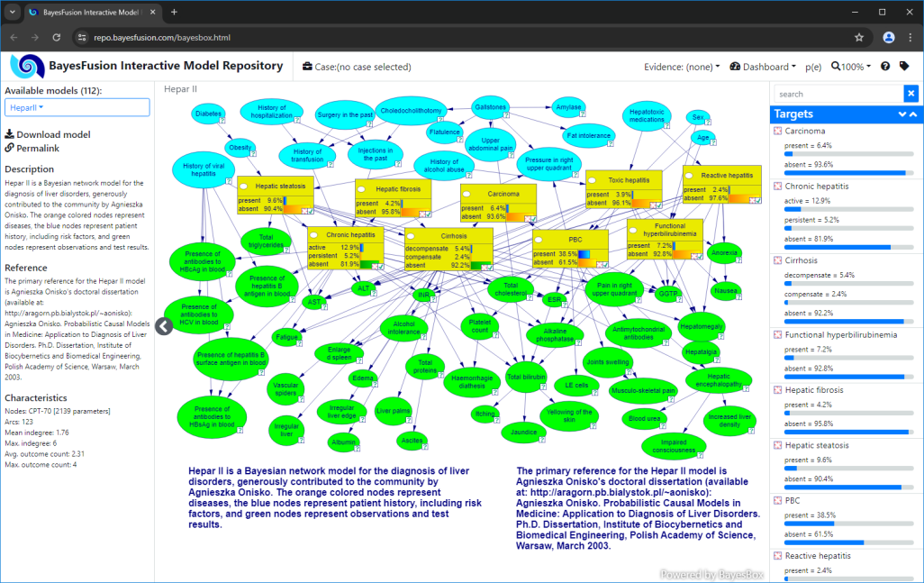Click the Download model link

[48, 134]
